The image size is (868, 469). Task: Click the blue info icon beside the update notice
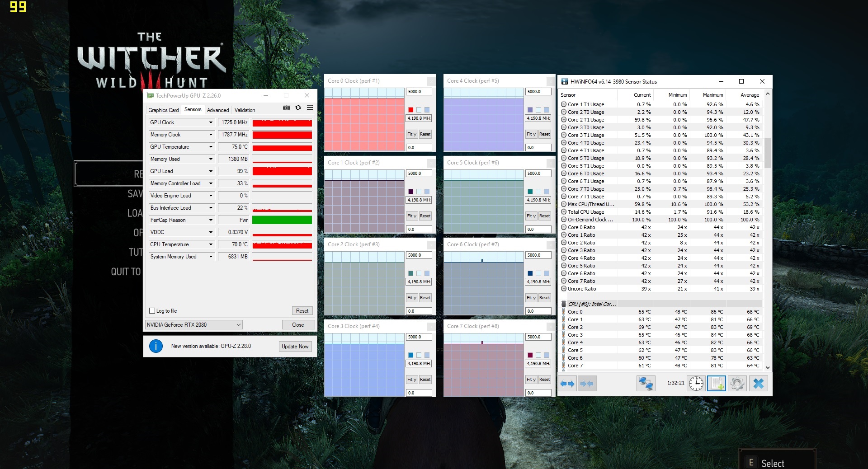(156, 346)
